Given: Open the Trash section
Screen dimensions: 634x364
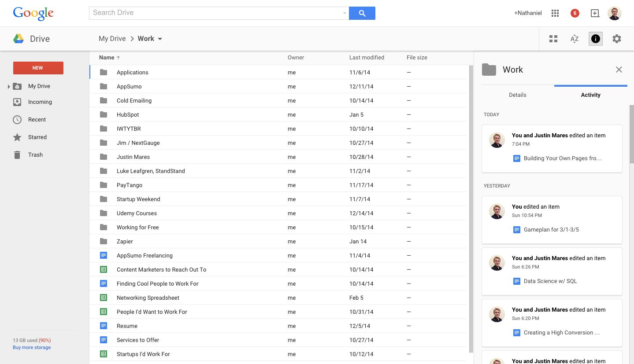Looking at the screenshot, I should [x=35, y=154].
